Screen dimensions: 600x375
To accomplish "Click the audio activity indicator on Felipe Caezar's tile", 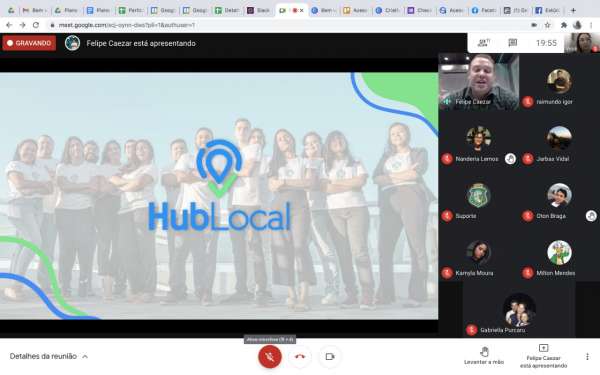I will coord(447,102).
